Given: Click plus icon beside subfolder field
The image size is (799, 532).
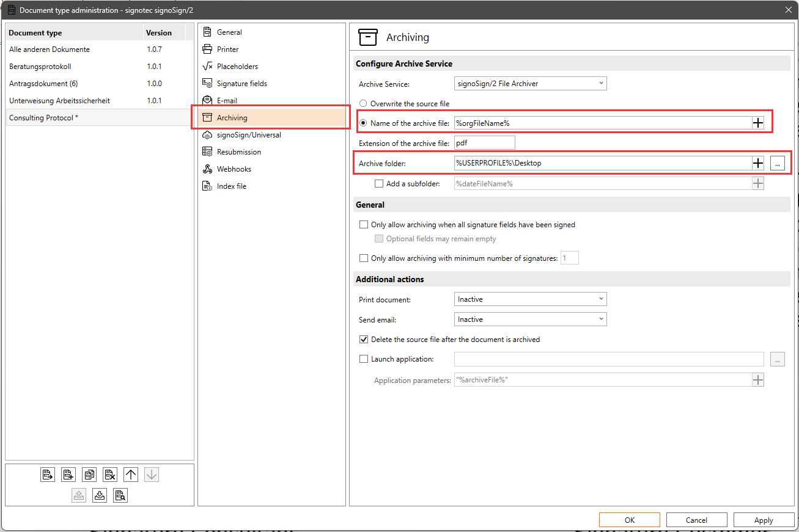Looking at the screenshot, I should pos(758,183).
